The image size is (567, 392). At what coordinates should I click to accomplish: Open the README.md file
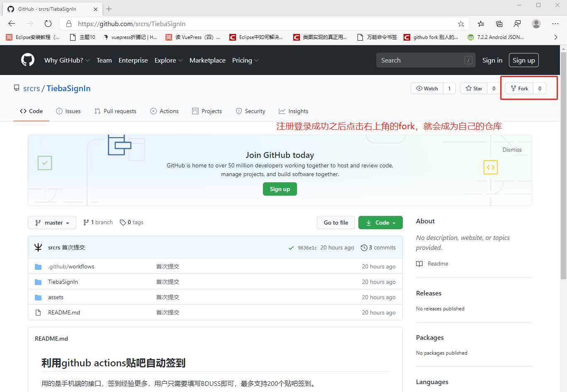tap(64, 312)
